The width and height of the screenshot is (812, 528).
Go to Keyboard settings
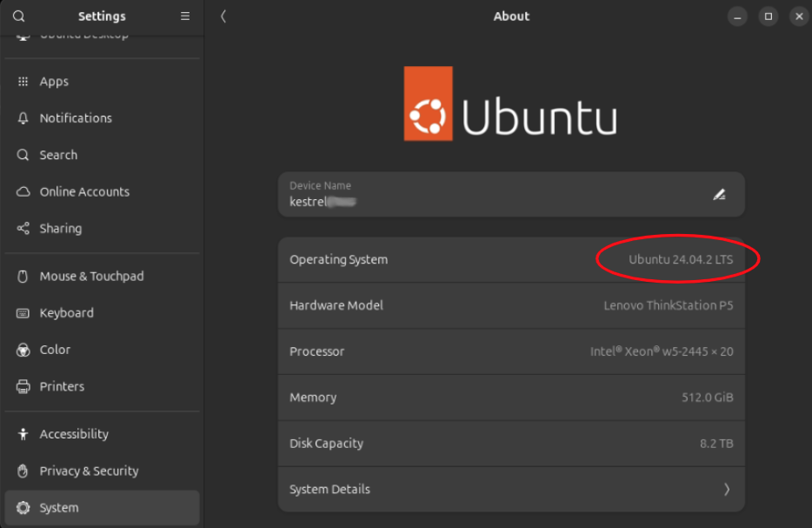click(x=102, y=313)
